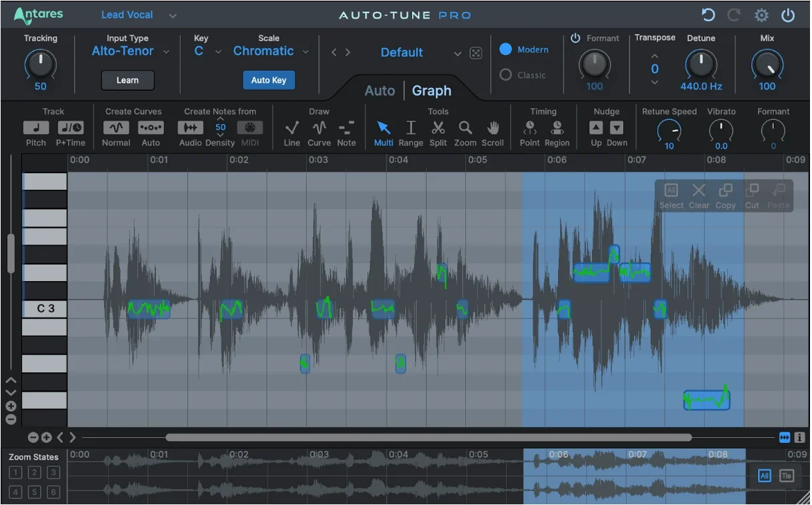This screenshot has width=812, height=505.
Task: Select the Classic mode radio button
Action: (x=505, y=75)
